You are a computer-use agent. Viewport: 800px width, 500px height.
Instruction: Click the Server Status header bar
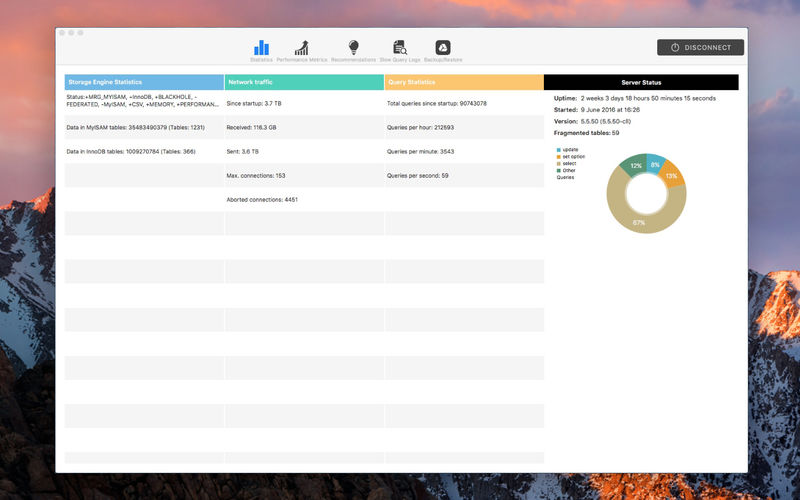(641, 82)
